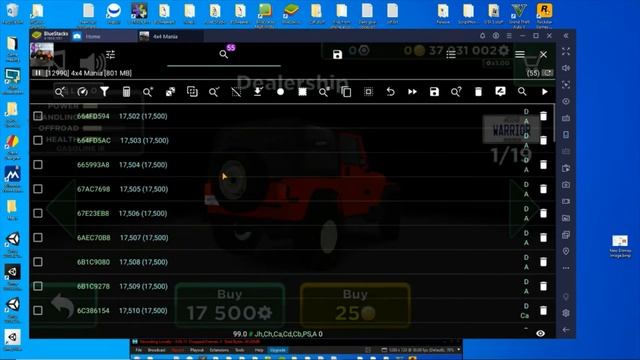Open BlueStacks title bar menu

click(x=509, y=36)
